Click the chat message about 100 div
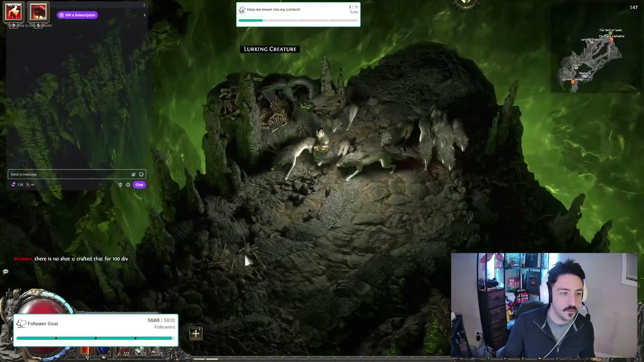 point(71,259)
